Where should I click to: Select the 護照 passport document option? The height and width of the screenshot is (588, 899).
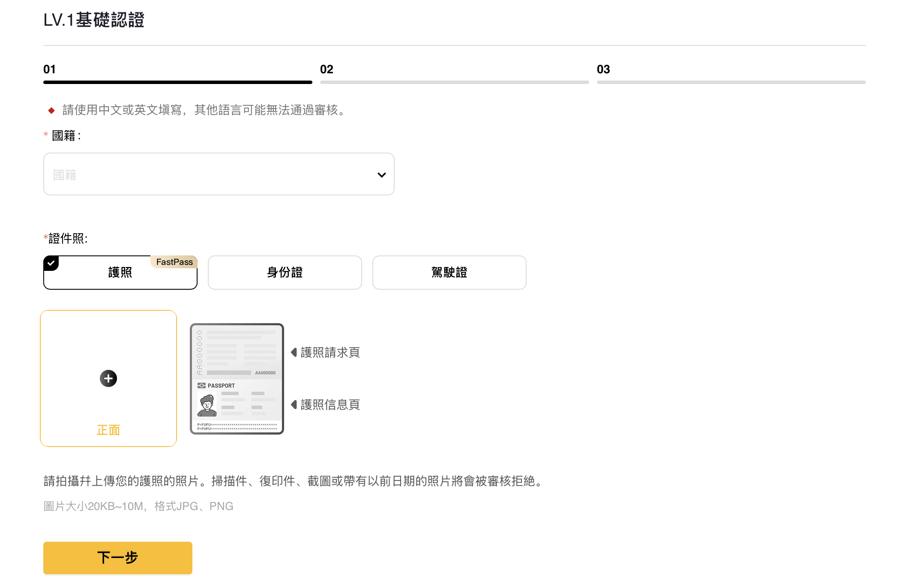coord(120,273)
